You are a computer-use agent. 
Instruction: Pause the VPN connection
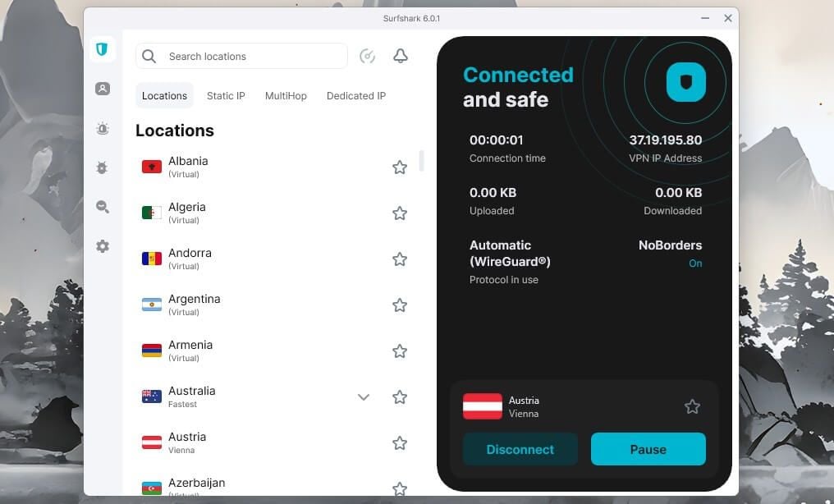pos(648,449)
